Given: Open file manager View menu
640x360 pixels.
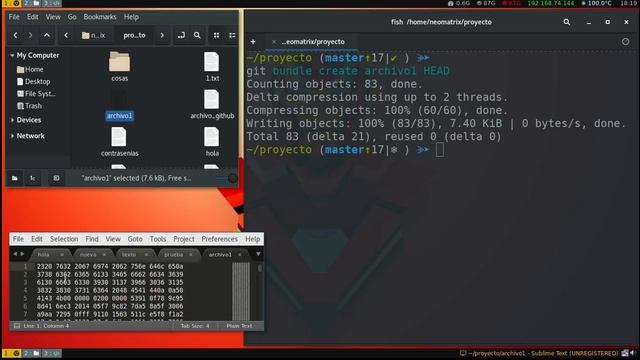Looking at the screenshot, I should tap(53, 17).
